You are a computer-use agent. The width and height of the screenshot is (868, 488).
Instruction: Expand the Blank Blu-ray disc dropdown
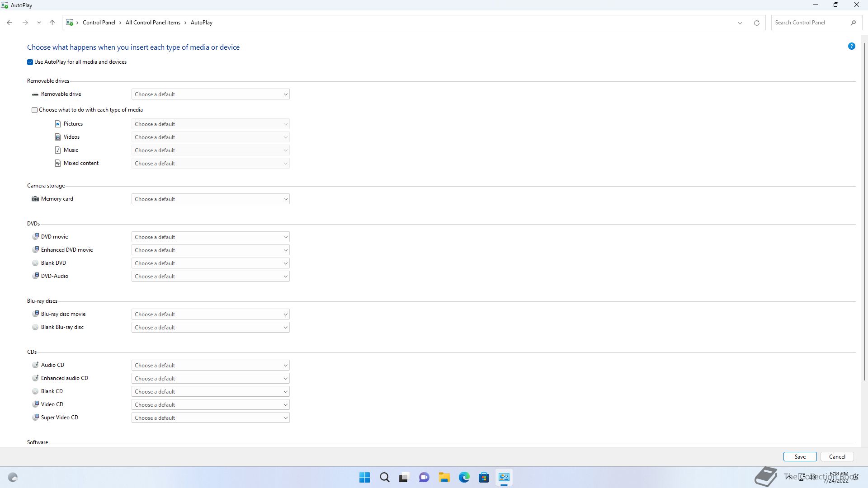[x=210, y=327]
